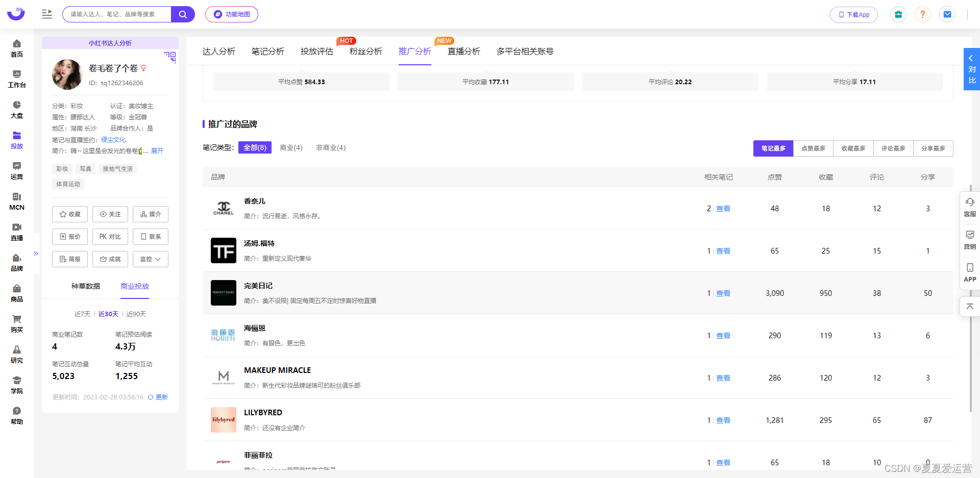
Task: Switch to the 笔记分析 tab
Action: click(268, 52)
